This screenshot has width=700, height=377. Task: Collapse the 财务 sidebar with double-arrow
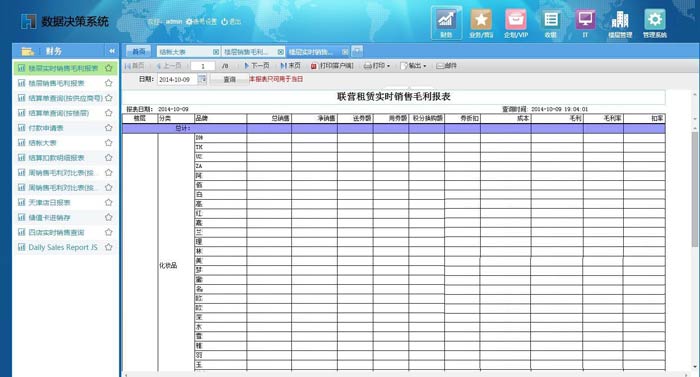click(111, 51)
